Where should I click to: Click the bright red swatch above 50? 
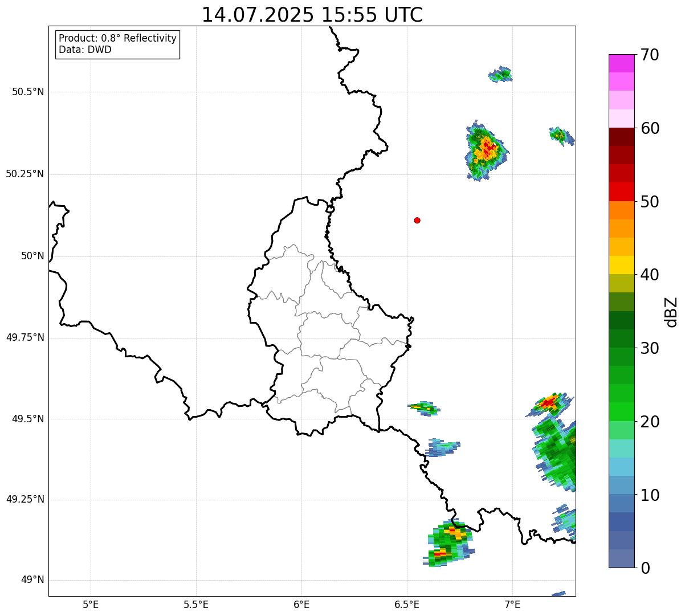click(622, 192)
